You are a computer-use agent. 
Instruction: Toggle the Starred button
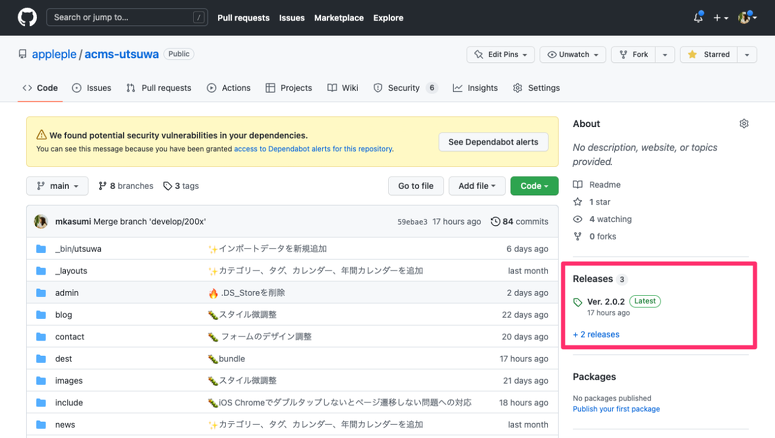tap(709, 54)
